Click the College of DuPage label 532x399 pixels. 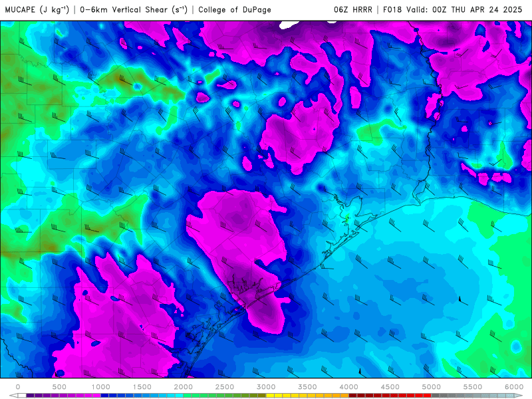coord(235,9)
